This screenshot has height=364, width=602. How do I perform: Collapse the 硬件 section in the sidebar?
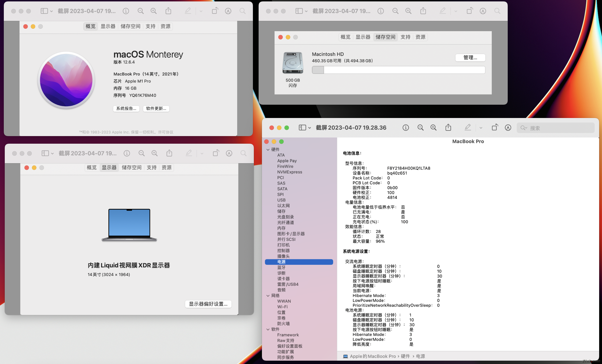point(268,149)
